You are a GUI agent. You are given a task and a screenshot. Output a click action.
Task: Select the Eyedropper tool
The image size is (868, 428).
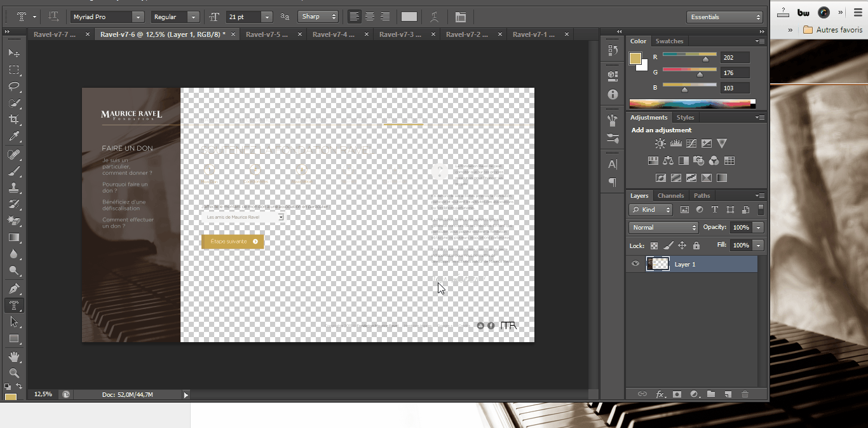click(x=14, y=136)
